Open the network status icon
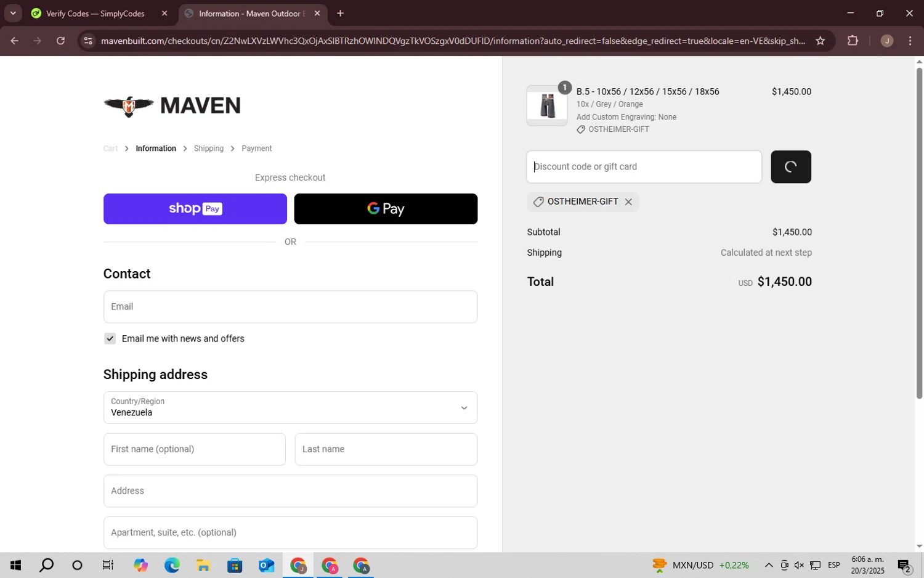Image resolution: width=924 pixels, height=578 pixels. [815, 566]
